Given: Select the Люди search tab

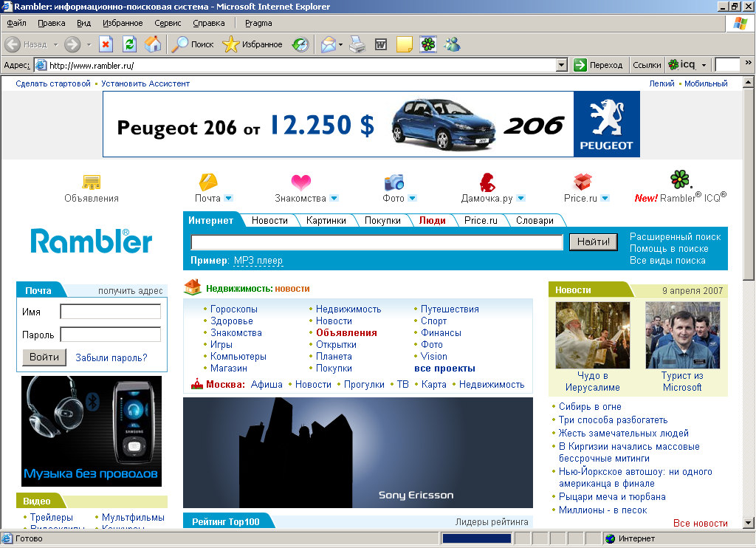Looking at the screenshot, I should (432, 220).
